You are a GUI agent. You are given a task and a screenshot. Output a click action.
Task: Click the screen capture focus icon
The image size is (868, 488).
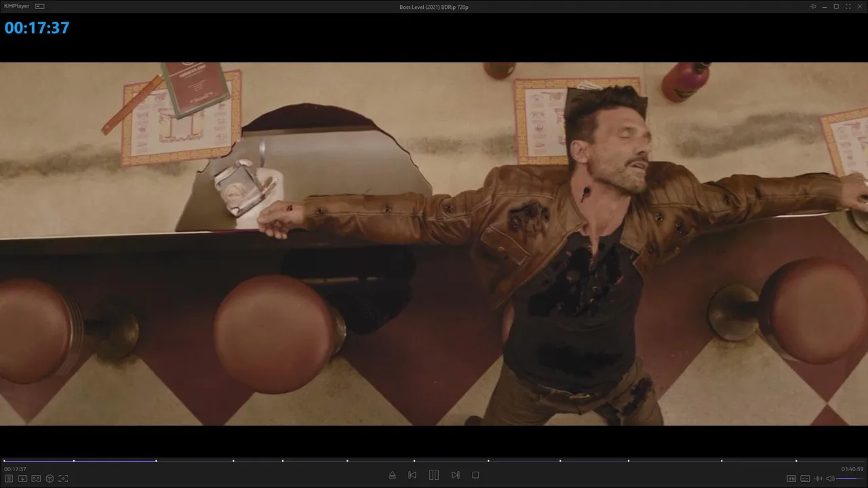63,479
